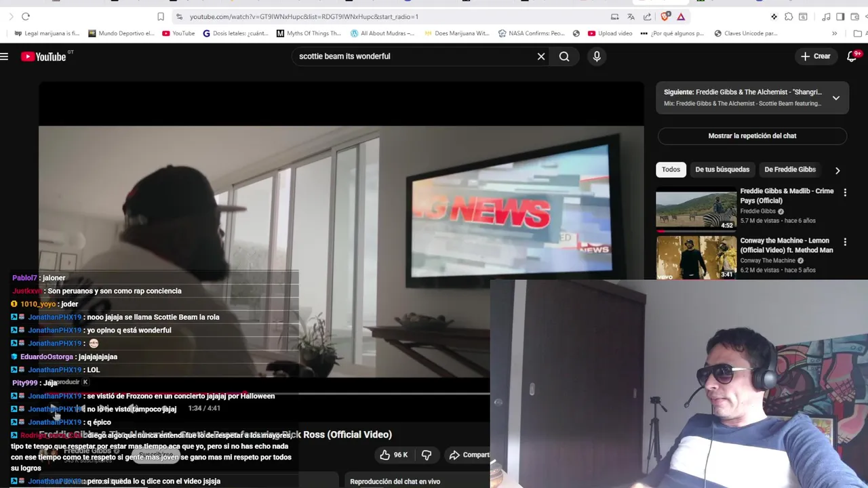Start voice search with the microphone

point(597,57)
